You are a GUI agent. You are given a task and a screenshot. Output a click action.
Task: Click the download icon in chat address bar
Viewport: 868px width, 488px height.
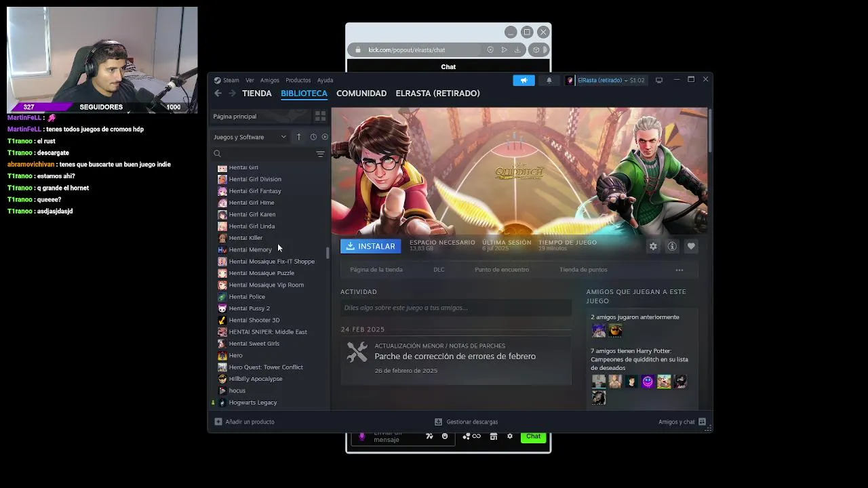point(517,49)
